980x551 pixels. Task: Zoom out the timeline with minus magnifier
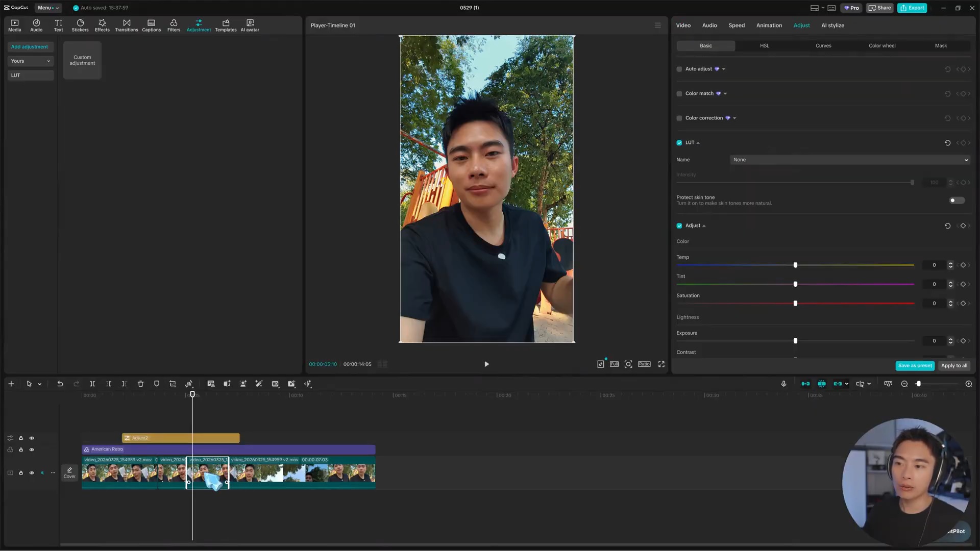[x=904, y=384]
